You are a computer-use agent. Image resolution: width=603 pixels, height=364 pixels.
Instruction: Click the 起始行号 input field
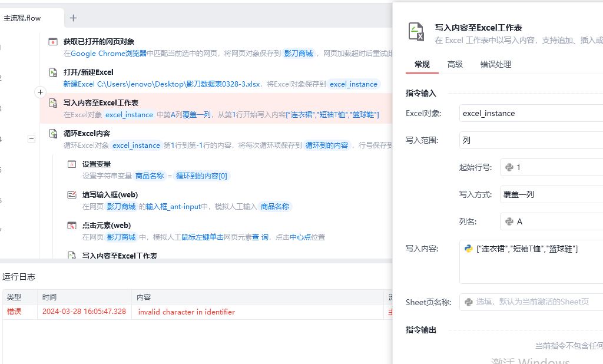click(551, 167)
